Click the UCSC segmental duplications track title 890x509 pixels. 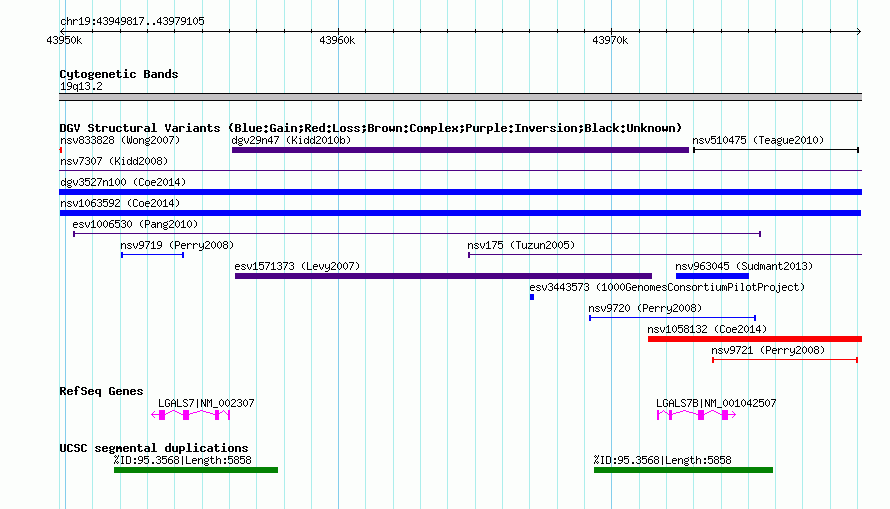pyautogui.click(x=154, y=448)
